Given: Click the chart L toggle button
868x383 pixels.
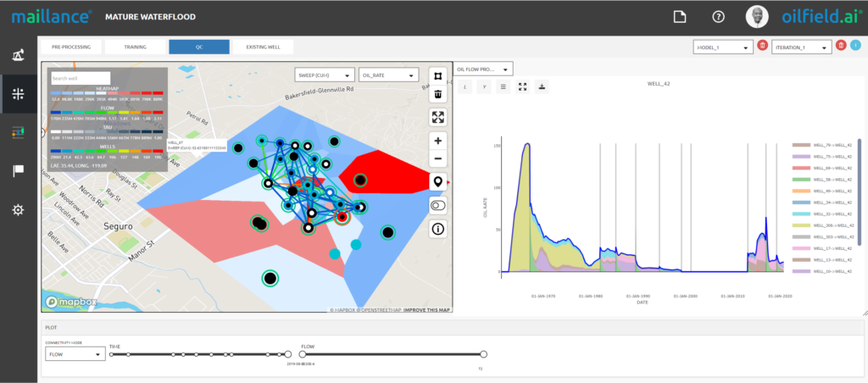Looking at the screenshot, I should 465,86.
